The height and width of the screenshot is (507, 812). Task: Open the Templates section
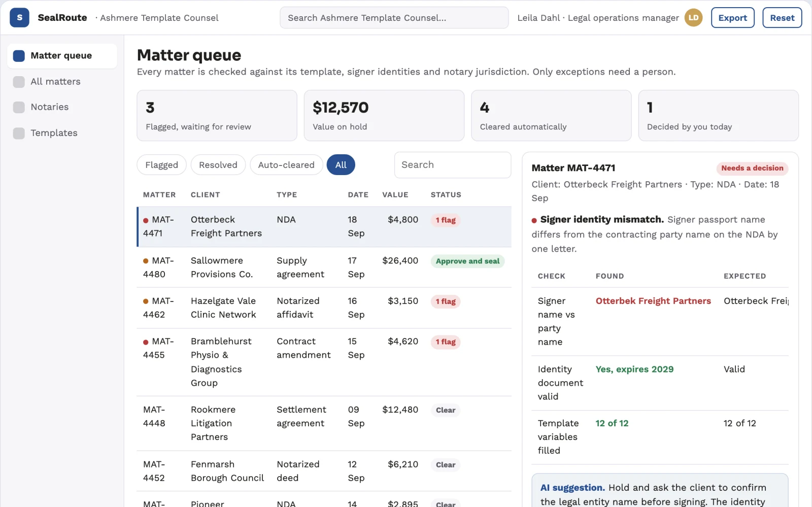coord(62,133)
